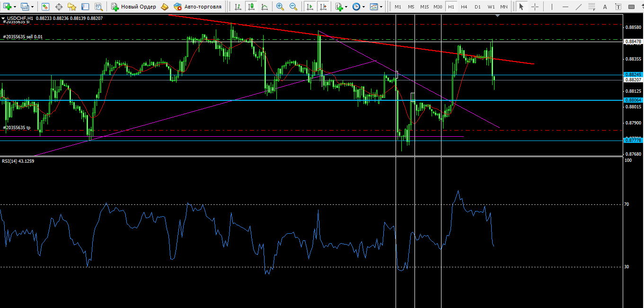
Task: Expand the profiles dropdown arrow
Action: (32, 7)
